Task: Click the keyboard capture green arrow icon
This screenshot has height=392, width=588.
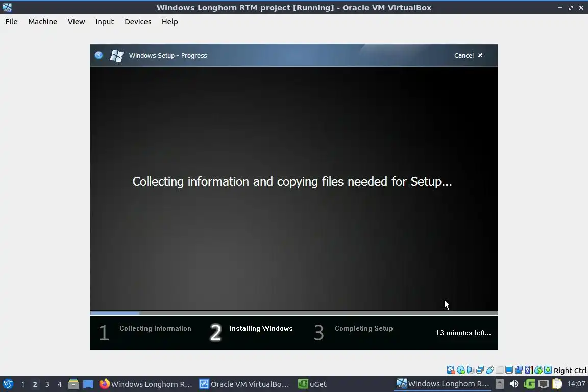Action: (x=548, y=370)
